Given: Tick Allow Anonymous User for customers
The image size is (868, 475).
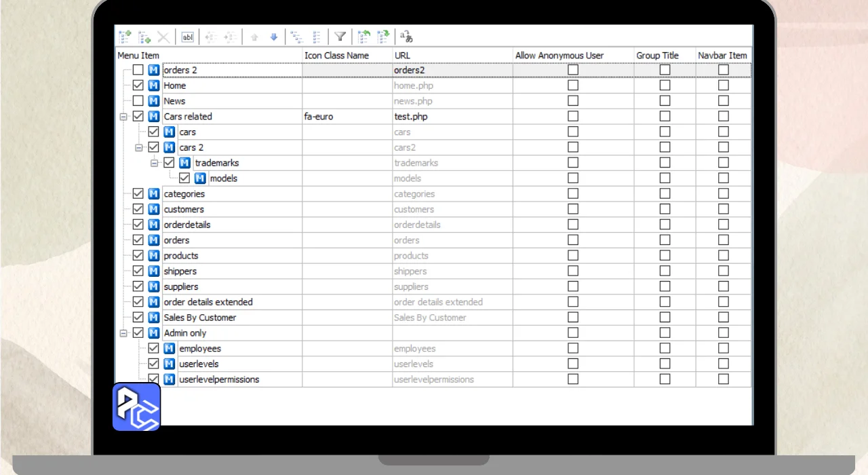Looking at the screenshot, I should pyautogui.click(x=573, y=209).
